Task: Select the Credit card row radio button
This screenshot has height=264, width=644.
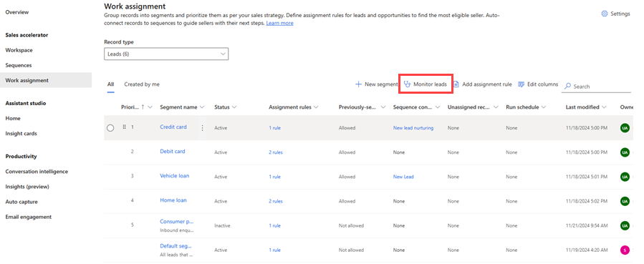Action: 110,128
